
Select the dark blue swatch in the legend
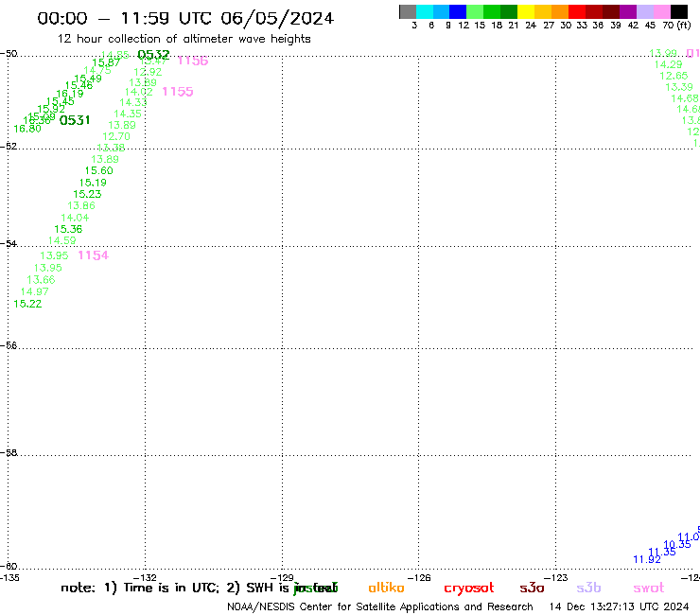458,11
